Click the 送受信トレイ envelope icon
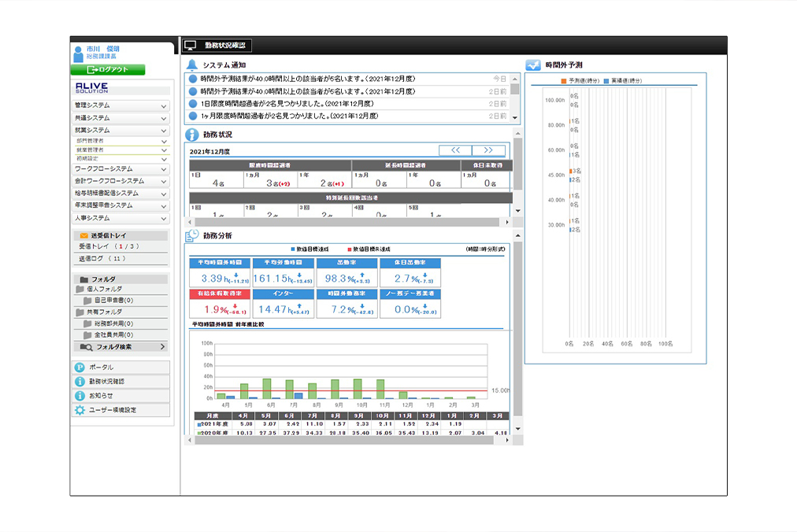797x532 pixels. coord(83,235)
